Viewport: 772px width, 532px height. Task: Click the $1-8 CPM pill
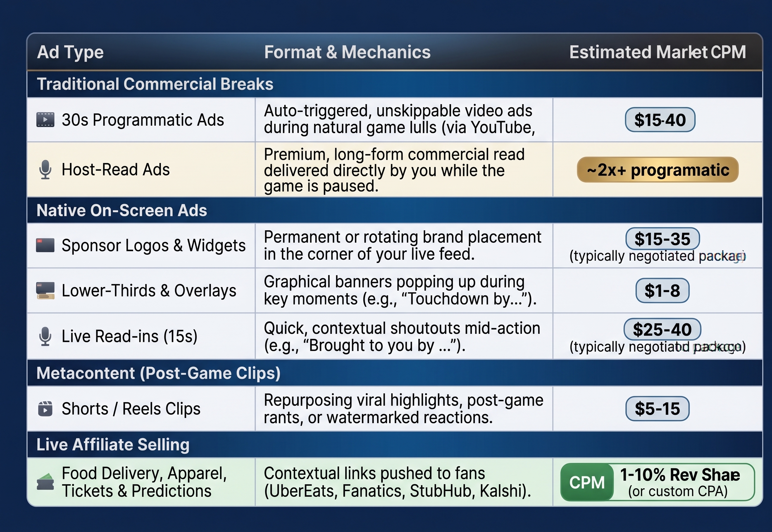coord(662,290)
